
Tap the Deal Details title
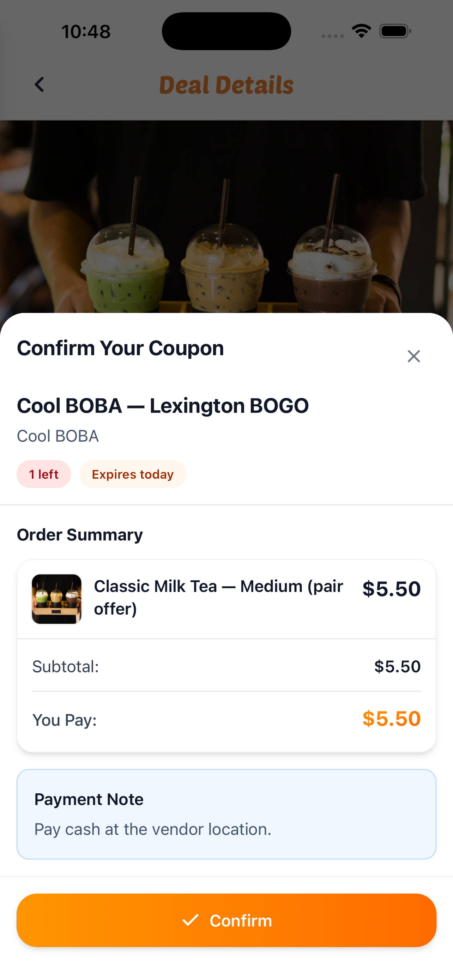point(226,84)
